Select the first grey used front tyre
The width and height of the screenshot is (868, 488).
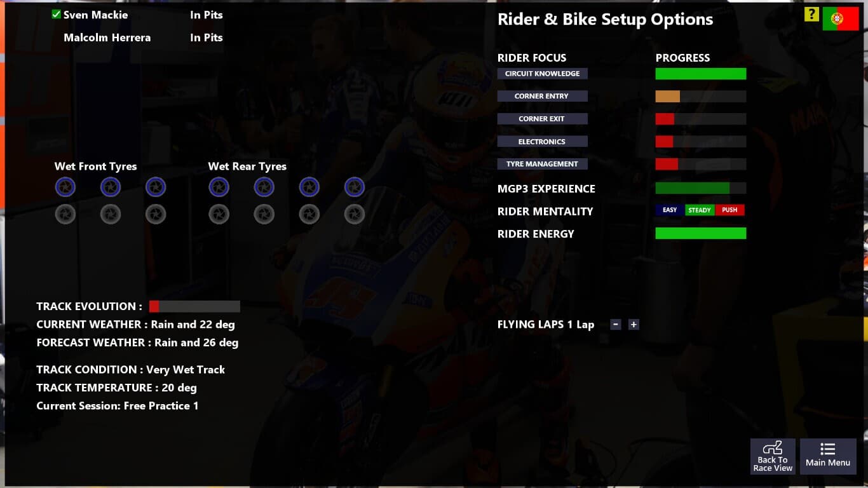click(x=65, y=214)
